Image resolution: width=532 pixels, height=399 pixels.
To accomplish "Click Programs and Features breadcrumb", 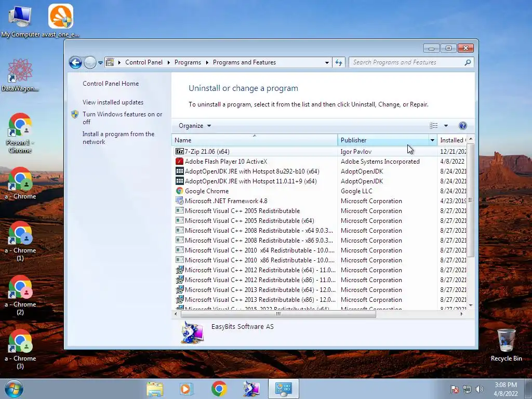I will pyautogui.click(x=244, y=62).
